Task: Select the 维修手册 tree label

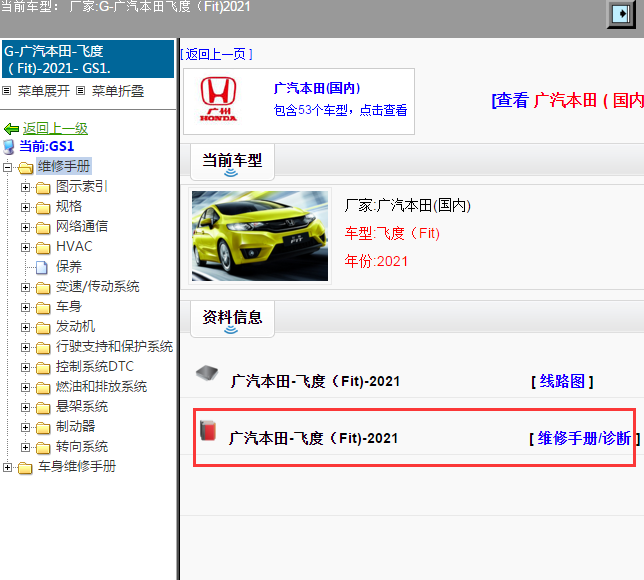Action: click(x=64, y=166)
